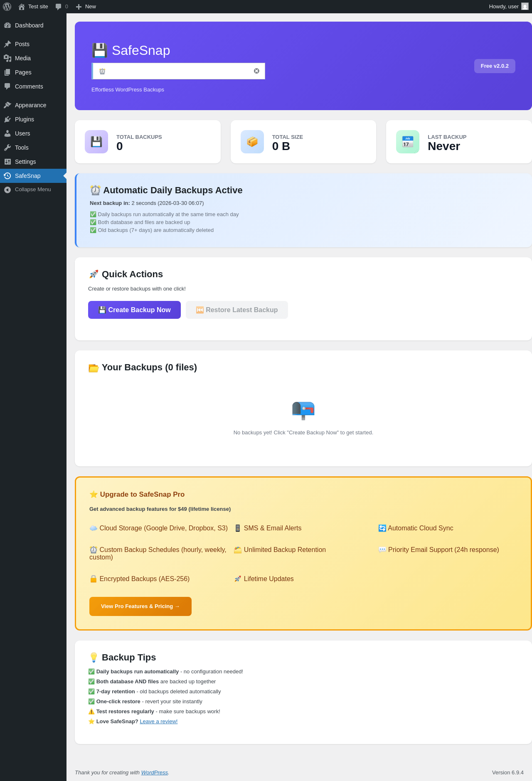Click the alarm clock icon beside Automatic Daily Backups
The height and width of the screenshot is (781, 532).
(95, 190)
